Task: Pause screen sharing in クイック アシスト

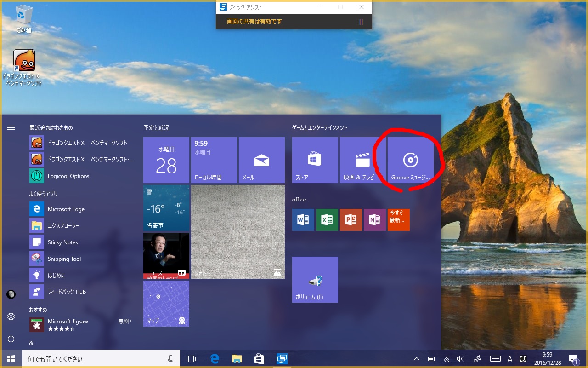Action: 361,22
